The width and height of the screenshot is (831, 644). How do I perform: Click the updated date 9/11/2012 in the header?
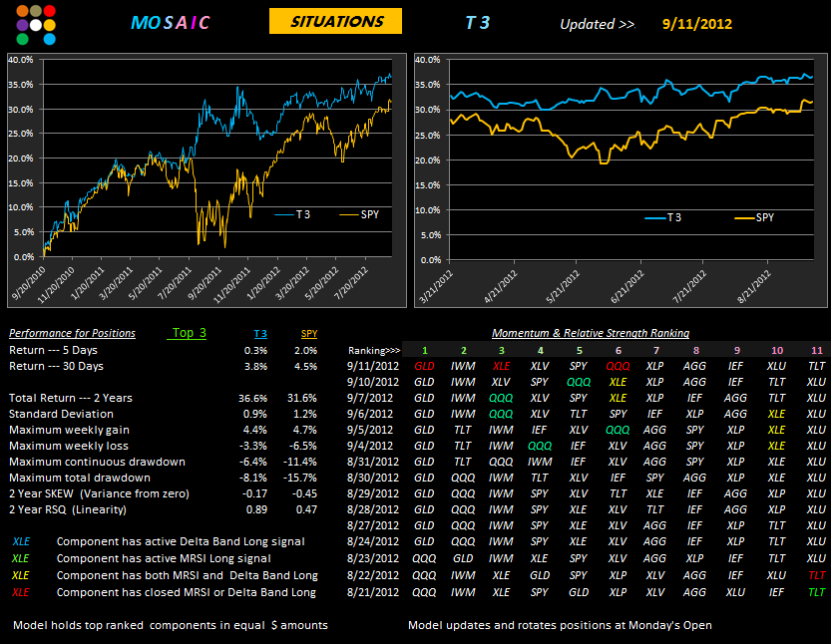[697, 24]
